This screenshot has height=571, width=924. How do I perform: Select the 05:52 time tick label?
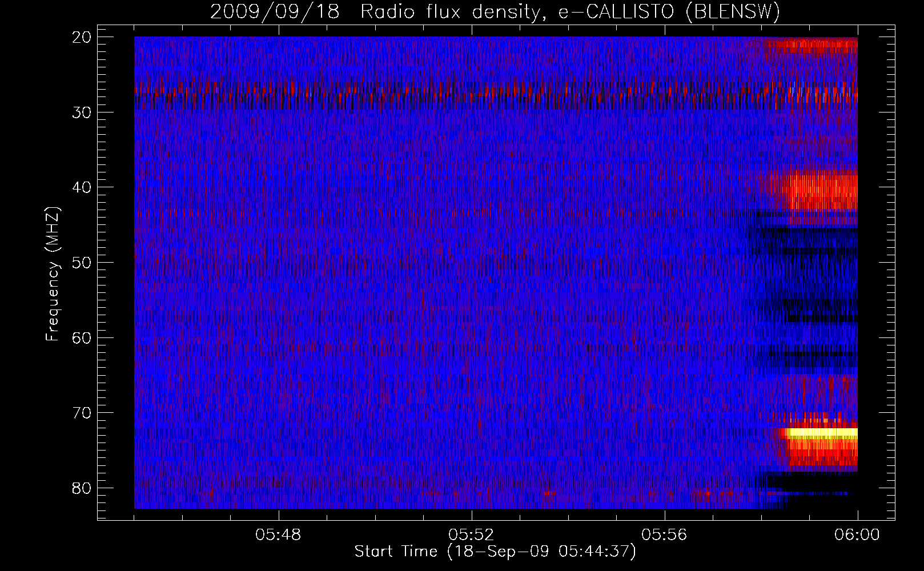(x=471, y=535)
